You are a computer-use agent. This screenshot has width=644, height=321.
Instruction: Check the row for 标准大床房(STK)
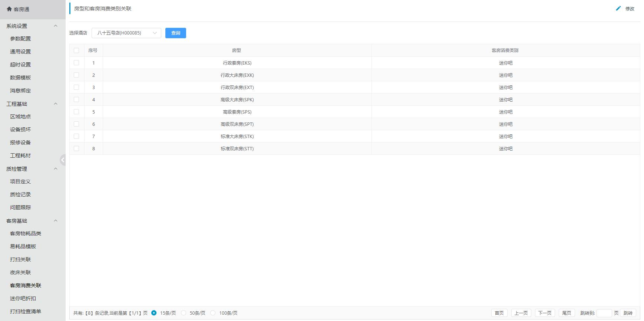(x=76, y=136)
